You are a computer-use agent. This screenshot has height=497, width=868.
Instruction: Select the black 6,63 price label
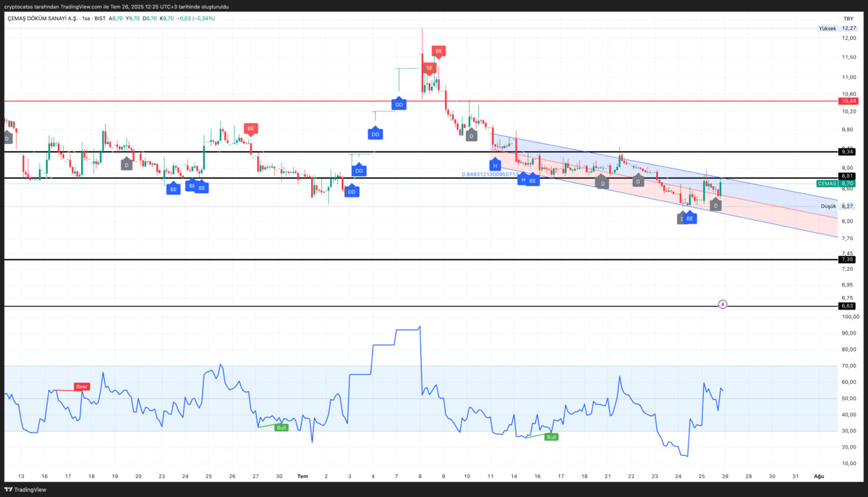pyautogui.click(x=847, y=306)
